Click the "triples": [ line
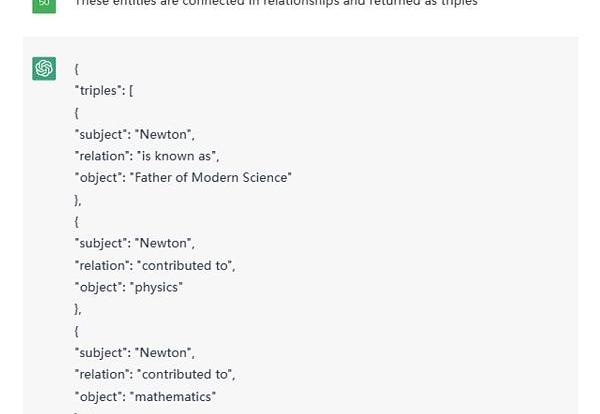 (x=104, y=90)
